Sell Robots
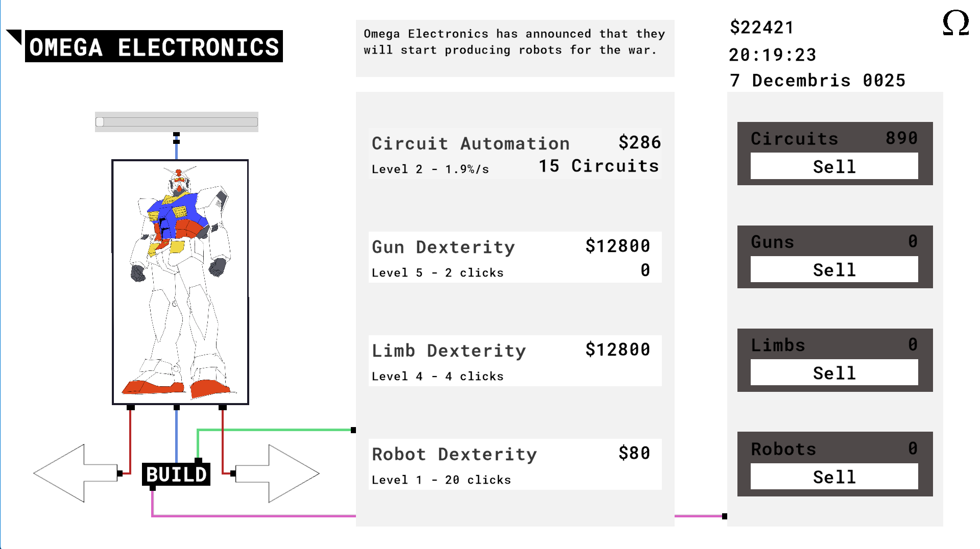This screenshot has width=980, height=549. [x=834, y=477]
